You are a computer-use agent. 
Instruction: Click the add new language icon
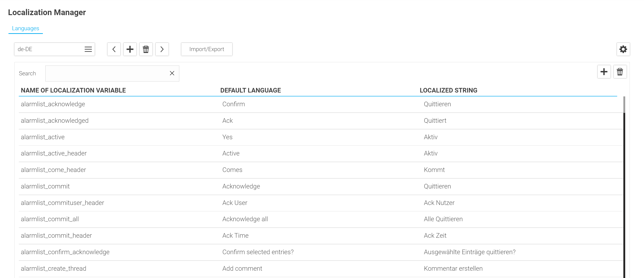pos(130,49)
